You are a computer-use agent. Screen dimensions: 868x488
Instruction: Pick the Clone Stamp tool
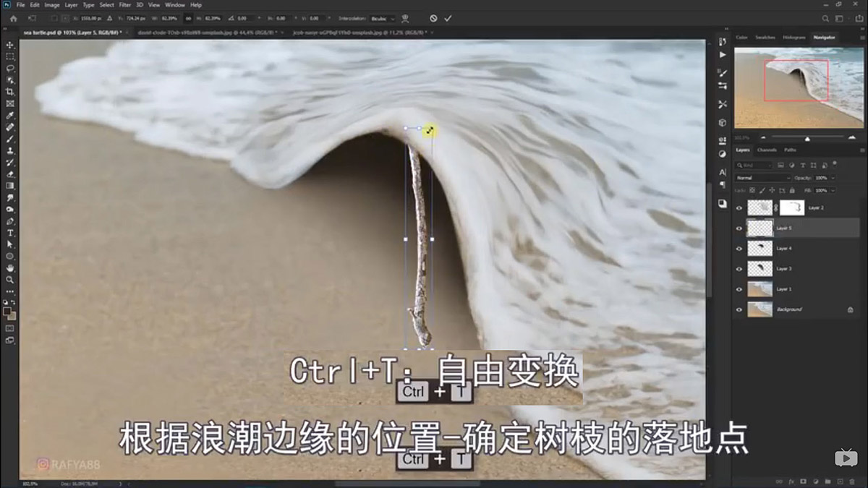click(x=9, y=150)
